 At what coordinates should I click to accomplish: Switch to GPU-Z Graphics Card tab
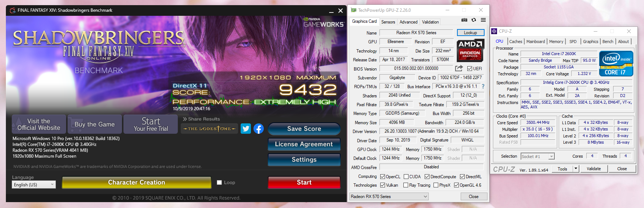[x=364, y=21]
